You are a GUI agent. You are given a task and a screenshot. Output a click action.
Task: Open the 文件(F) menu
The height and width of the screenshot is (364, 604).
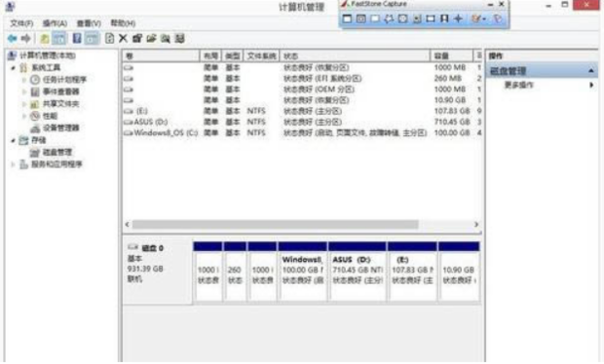[x=21, y=23]
